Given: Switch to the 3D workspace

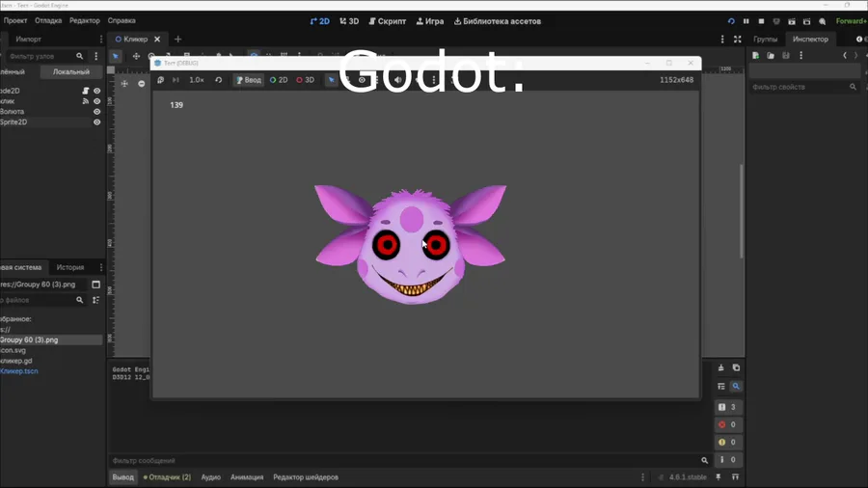Looking at the screenshot, I should pos(349,21).
